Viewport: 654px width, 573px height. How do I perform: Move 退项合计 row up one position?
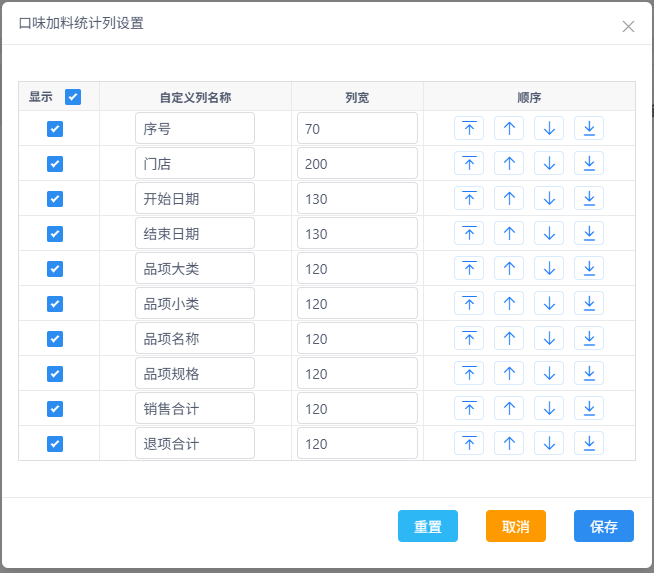pos(509,443)
